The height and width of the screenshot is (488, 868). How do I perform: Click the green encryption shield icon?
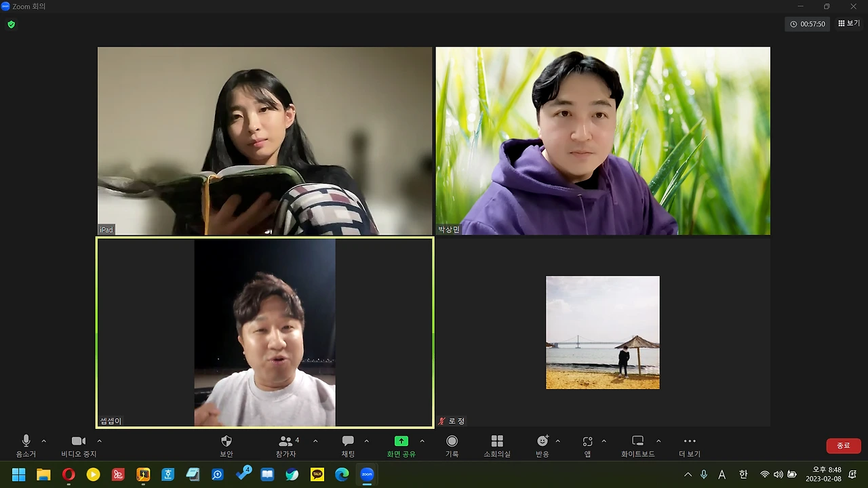click(x=11, y=24)
